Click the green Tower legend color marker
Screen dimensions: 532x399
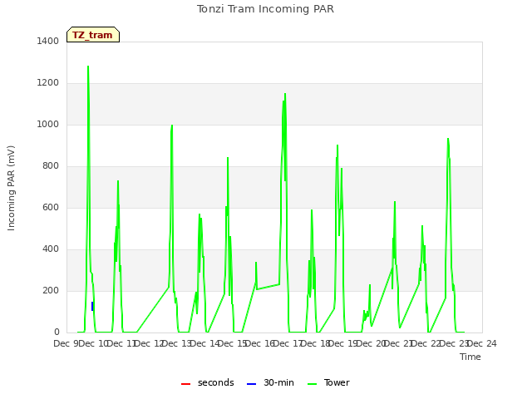tap(312, 384)
